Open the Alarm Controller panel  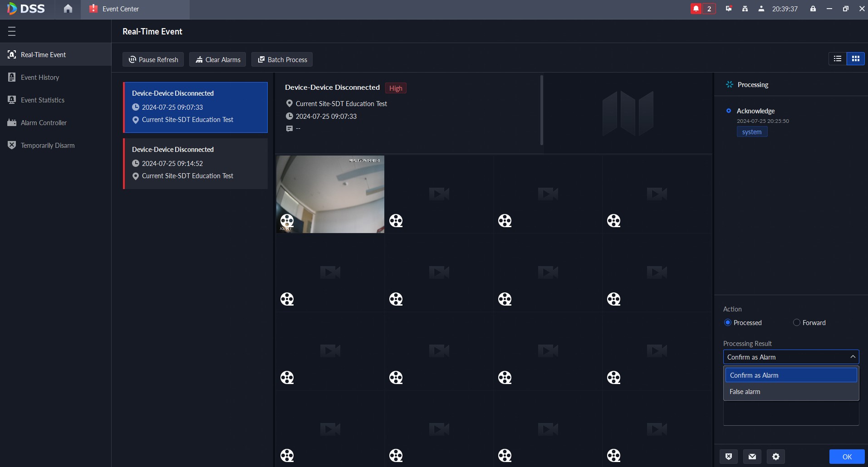(43, 122)
